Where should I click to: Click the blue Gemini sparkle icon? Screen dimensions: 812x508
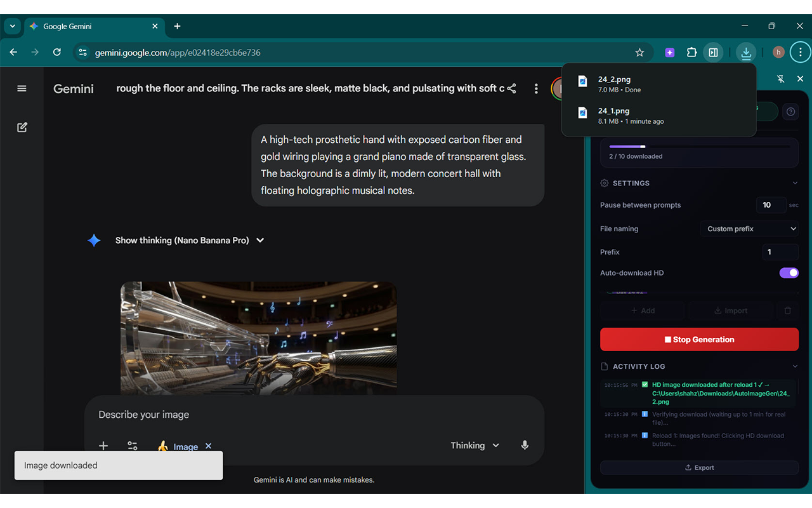[94, 241]
